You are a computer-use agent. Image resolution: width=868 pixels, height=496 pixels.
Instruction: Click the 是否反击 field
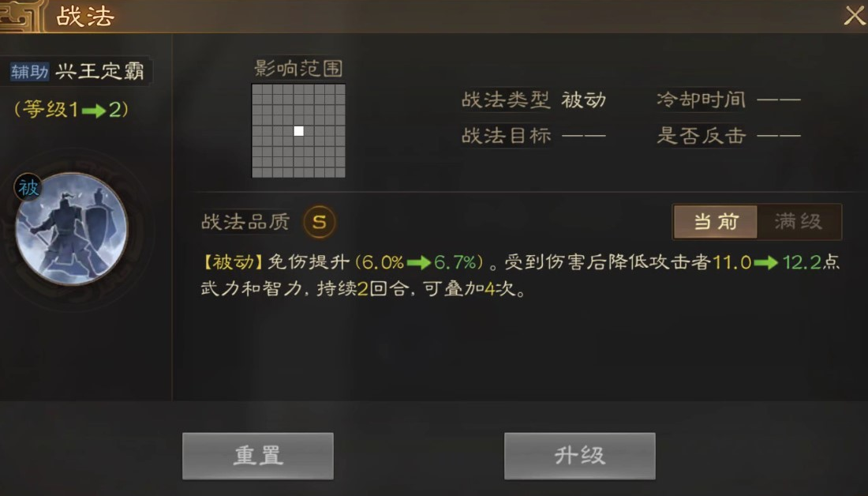click(x=728, y=135)
